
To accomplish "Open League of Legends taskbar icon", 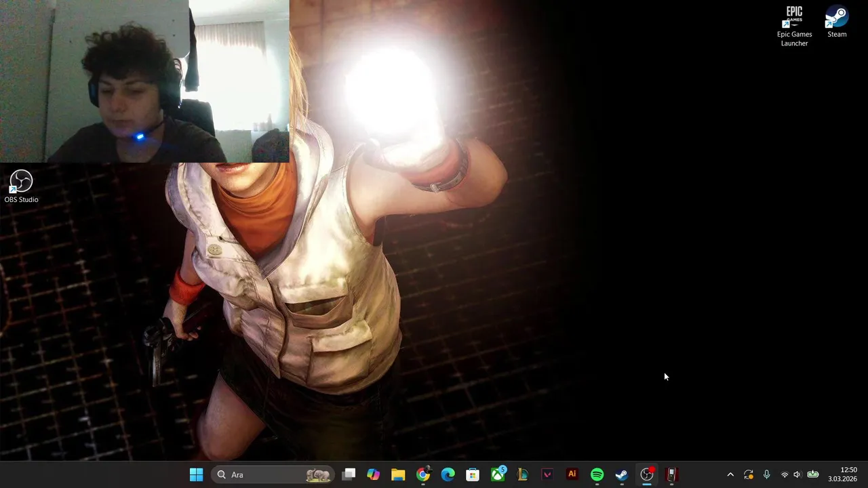I will pos(522,474).
